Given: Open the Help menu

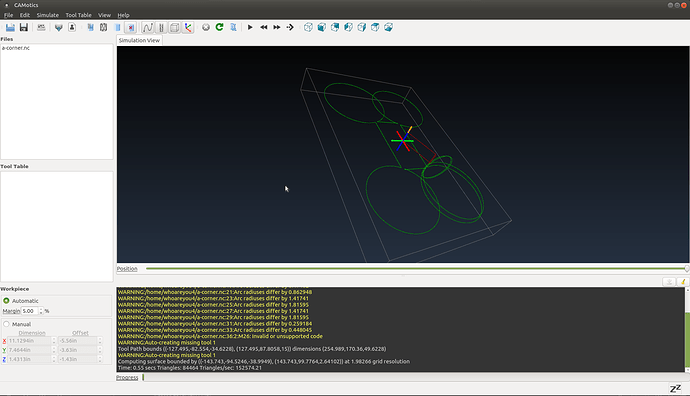Looking at the screenshot, I should pyautogui.click(x=123, y=15).
